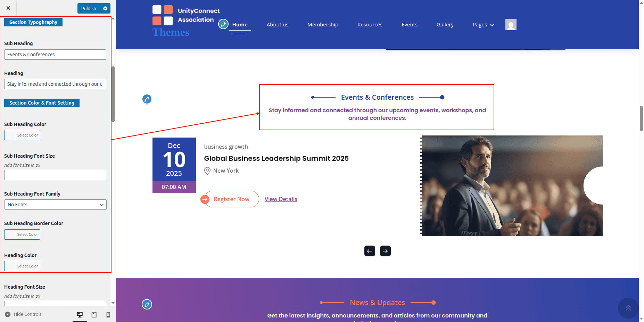Click the user avatar icon in navbar
Image resolution: width=644 pixels, height=322 pixels.
coord(511,25)
